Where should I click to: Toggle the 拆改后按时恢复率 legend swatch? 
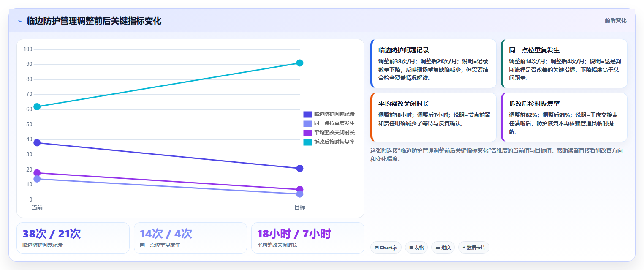click(x=307, y=142)
